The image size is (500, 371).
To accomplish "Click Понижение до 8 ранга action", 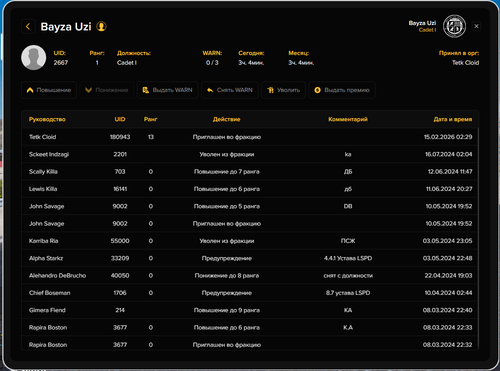I will pyautogui.click(x=227, y=276).
